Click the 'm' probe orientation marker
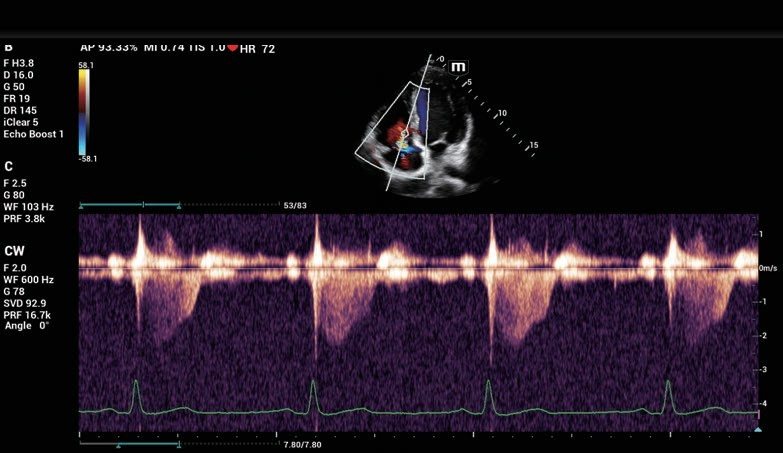The height and width of the screenshot is (453, 783). click(x=458, y=67)
